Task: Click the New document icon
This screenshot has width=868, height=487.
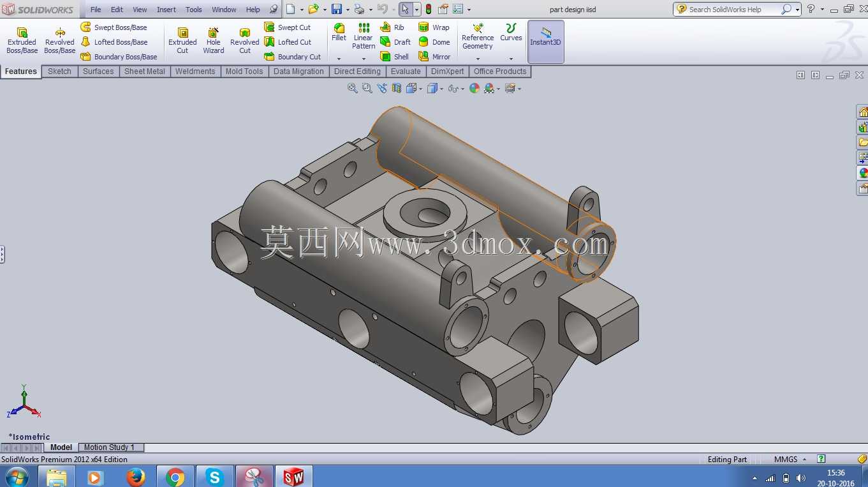Action: [x=291, y=10]
